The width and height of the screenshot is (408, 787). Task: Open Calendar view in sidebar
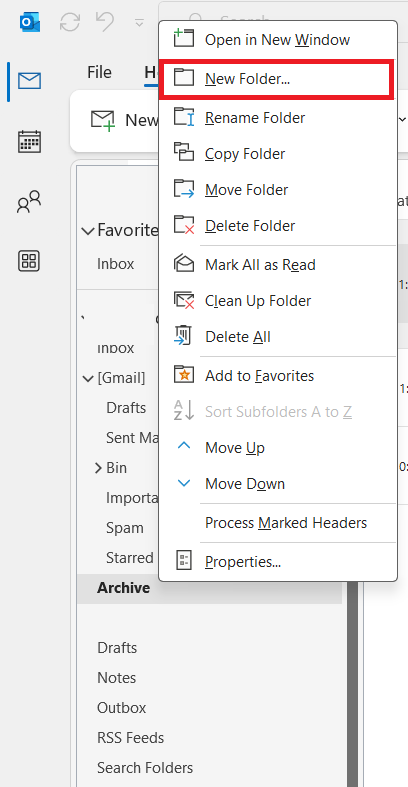(30, 141)
